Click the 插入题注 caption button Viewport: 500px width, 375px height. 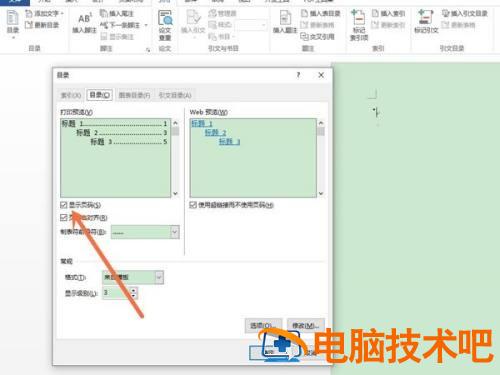[285, 22]
